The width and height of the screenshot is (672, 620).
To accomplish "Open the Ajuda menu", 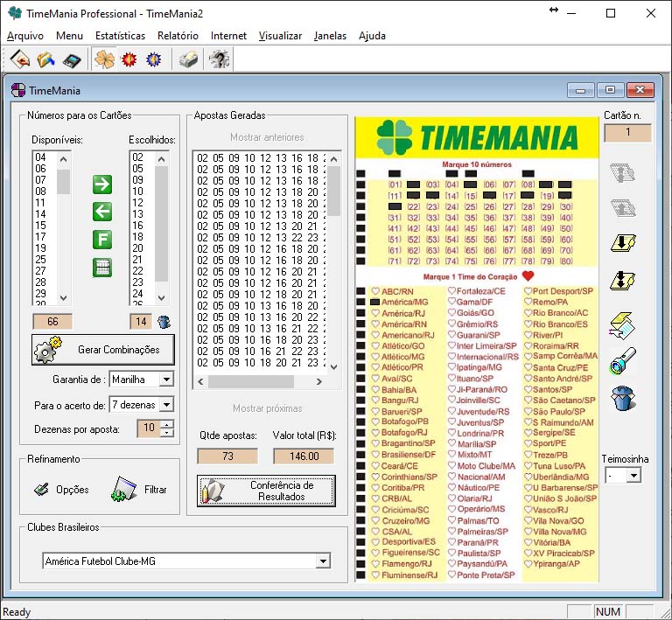I will (x=372, y=36).
